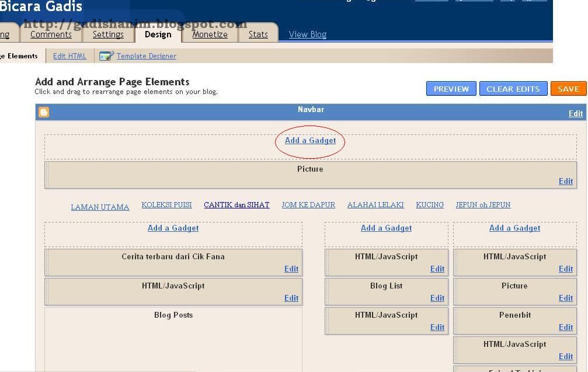Open the Monetize tab
The image size is (588, 372).
click(210, 34)
